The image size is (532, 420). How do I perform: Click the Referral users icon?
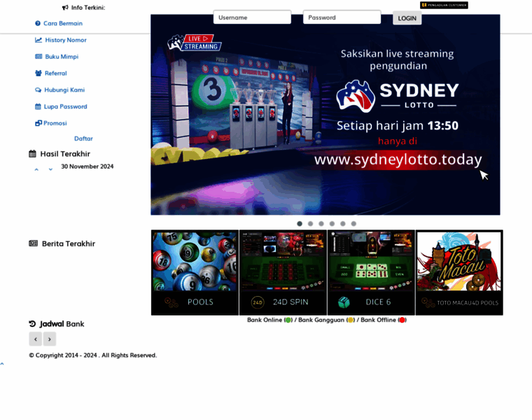click(x=38, y=73)
